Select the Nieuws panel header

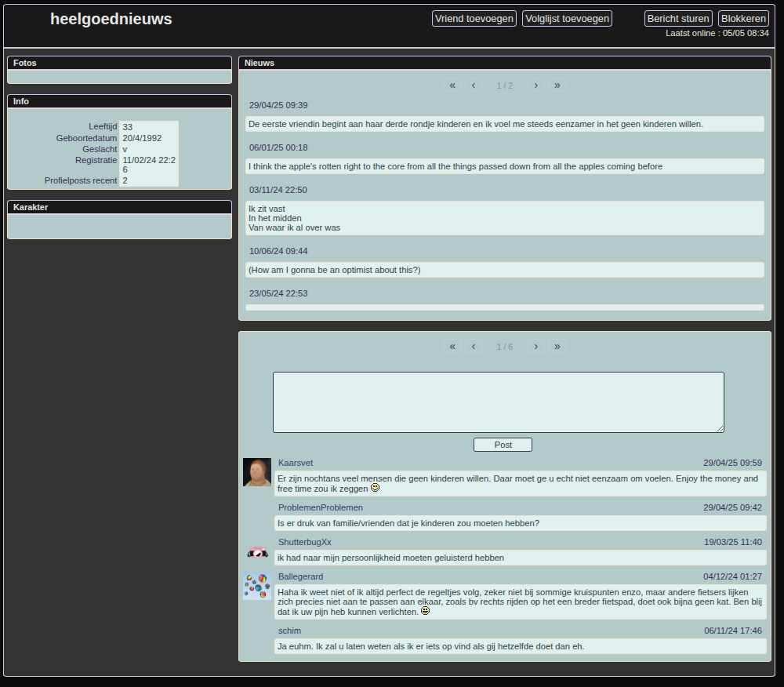(505, 63)
